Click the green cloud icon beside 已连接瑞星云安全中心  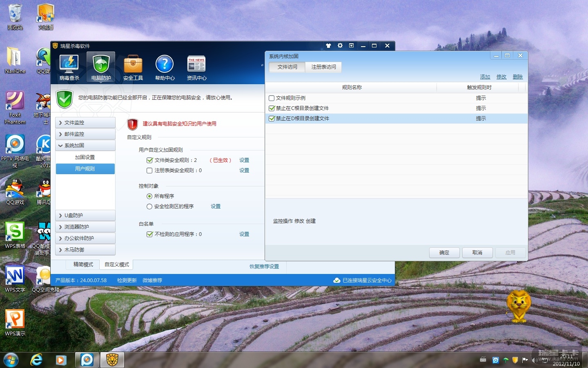pos(337,280)
